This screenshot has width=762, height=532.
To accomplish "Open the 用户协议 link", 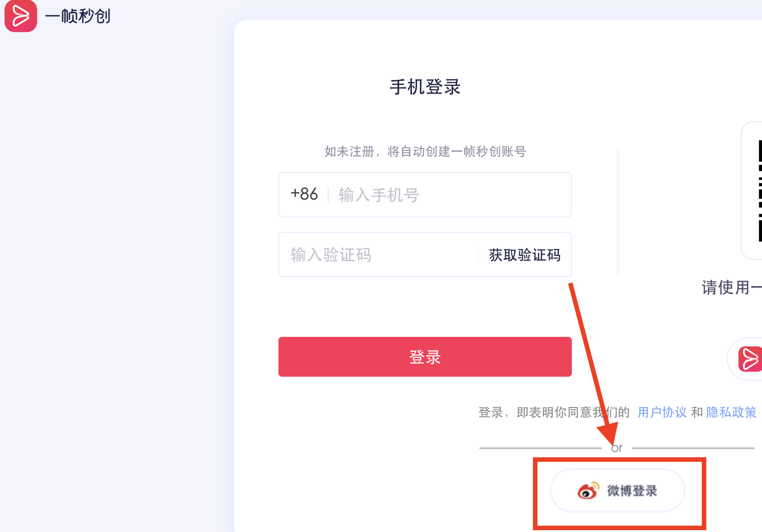I will (662, 412).
